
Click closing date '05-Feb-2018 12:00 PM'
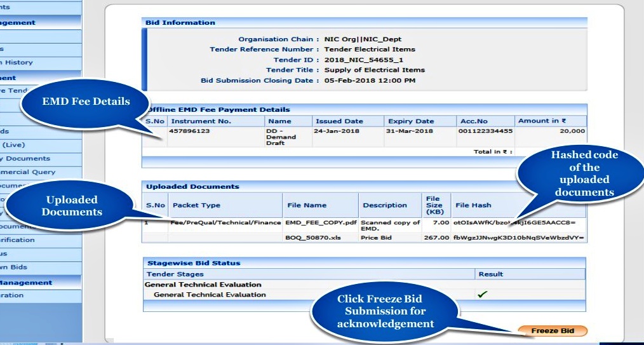(370, 81)
